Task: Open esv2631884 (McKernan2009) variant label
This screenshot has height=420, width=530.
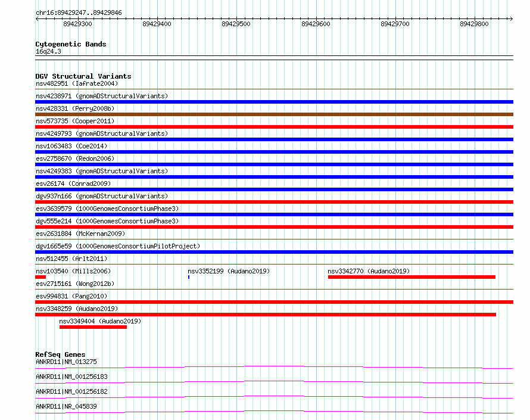Action: click(80, 234)
